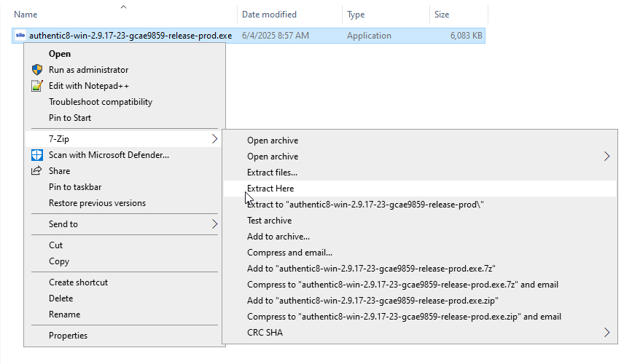
Task: Click the sort arrow above the Name column
Action: 124,7
